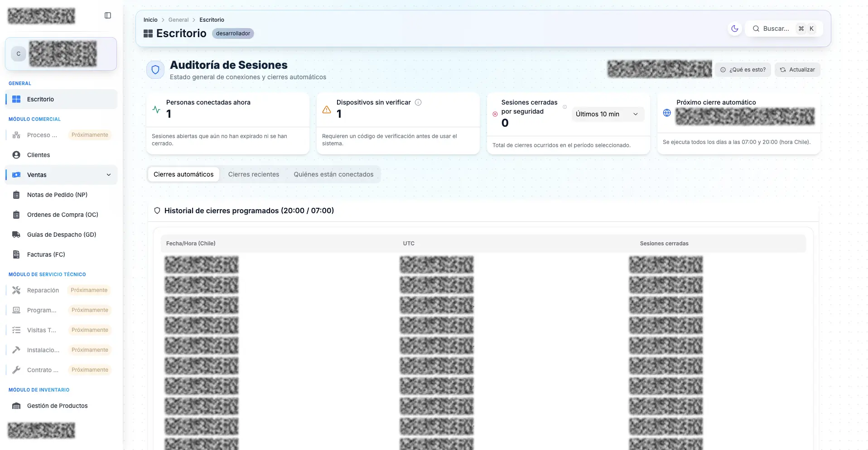The height and width of the screenshot is (450, 868).
Task: Open the Últimos 10 min dropdown
Action: click(x=607, y=114)
